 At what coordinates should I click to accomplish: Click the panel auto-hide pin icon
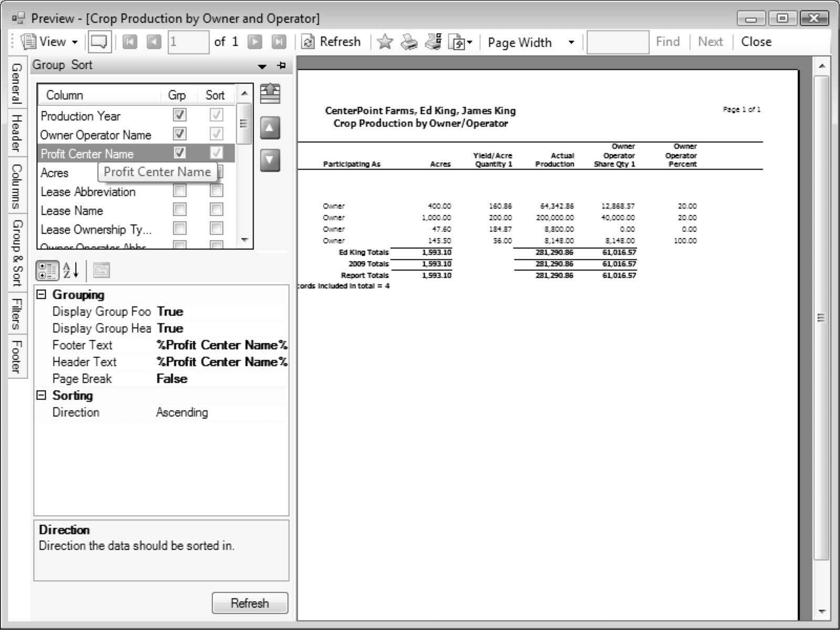[x=282, y=66]
